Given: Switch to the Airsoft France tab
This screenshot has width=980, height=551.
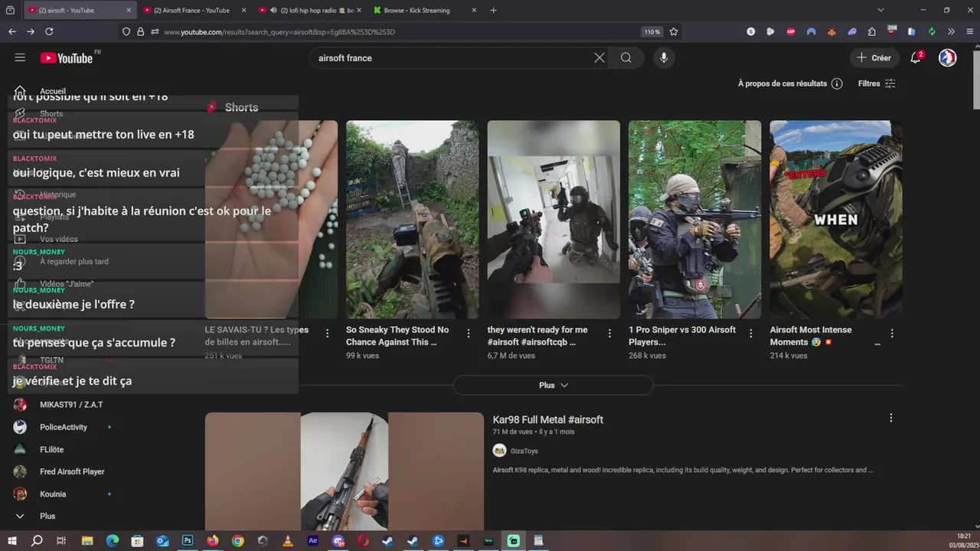Looking at the screenshot, I should 195,10.
